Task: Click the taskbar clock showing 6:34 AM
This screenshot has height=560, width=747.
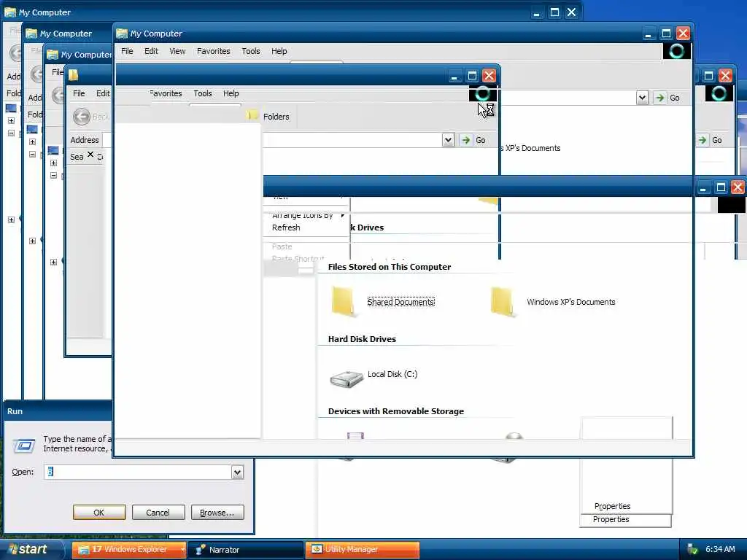Action: (720, 549)
